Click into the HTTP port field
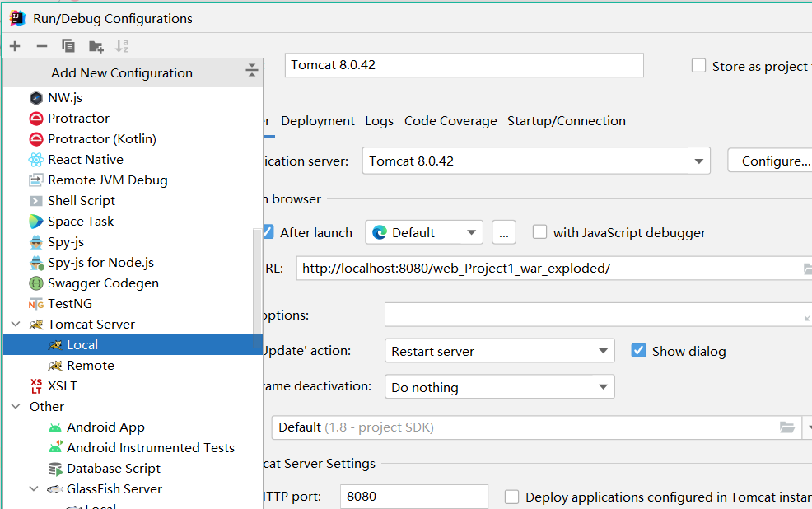812x509 pixels. [x=414, y=497]
